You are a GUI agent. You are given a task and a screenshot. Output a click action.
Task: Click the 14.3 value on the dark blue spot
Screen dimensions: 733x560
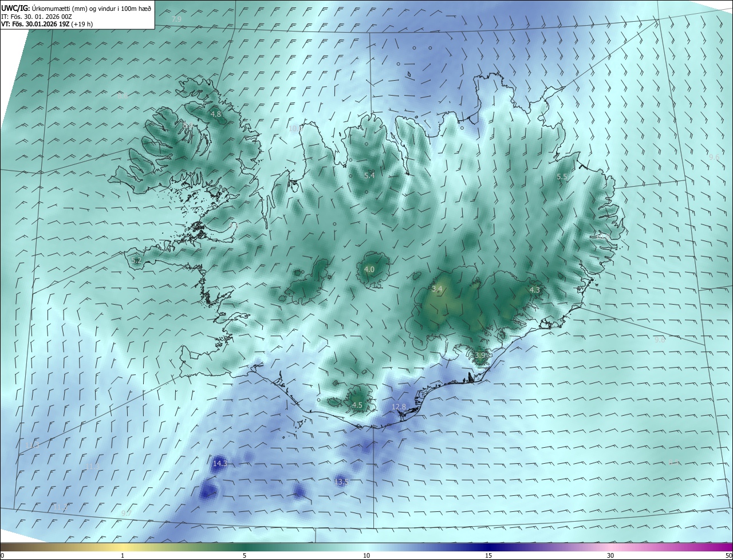point(220,463)
